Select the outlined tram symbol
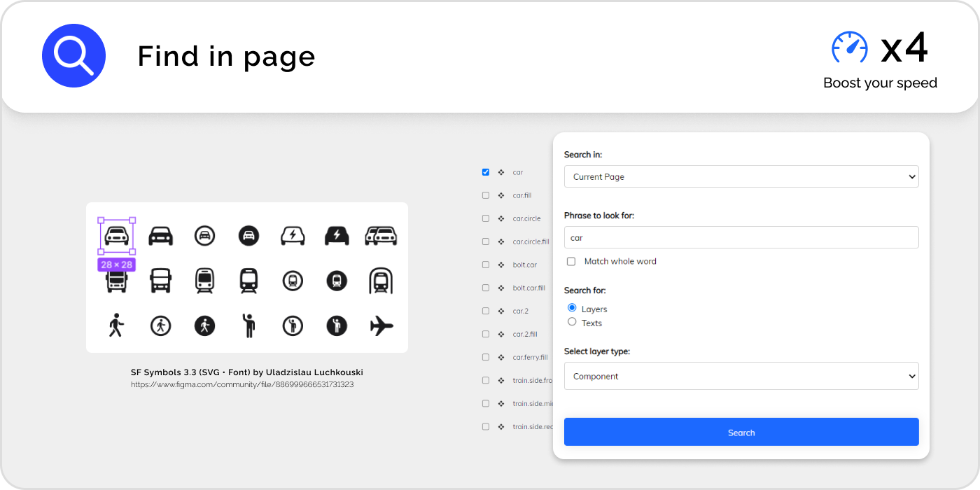 point(204,281)
